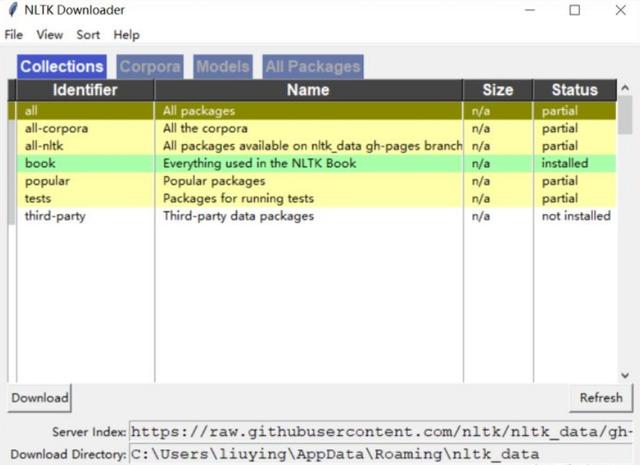Maximize the NLTK Downloader window
This screenshot has width=640, height=465.
575,10
